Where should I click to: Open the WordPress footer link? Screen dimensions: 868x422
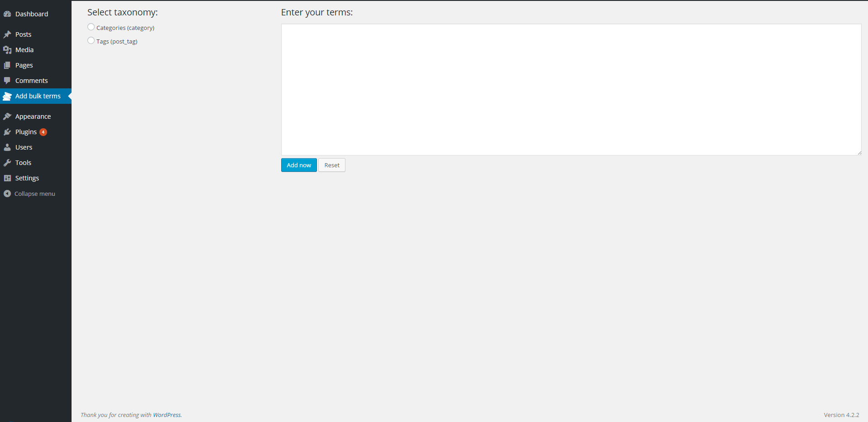pos(167,415)
